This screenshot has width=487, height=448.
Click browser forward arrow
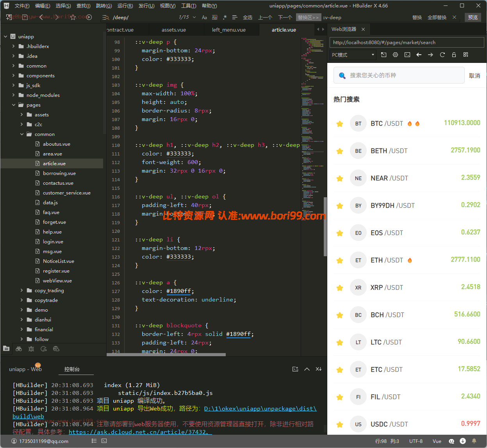430,55
